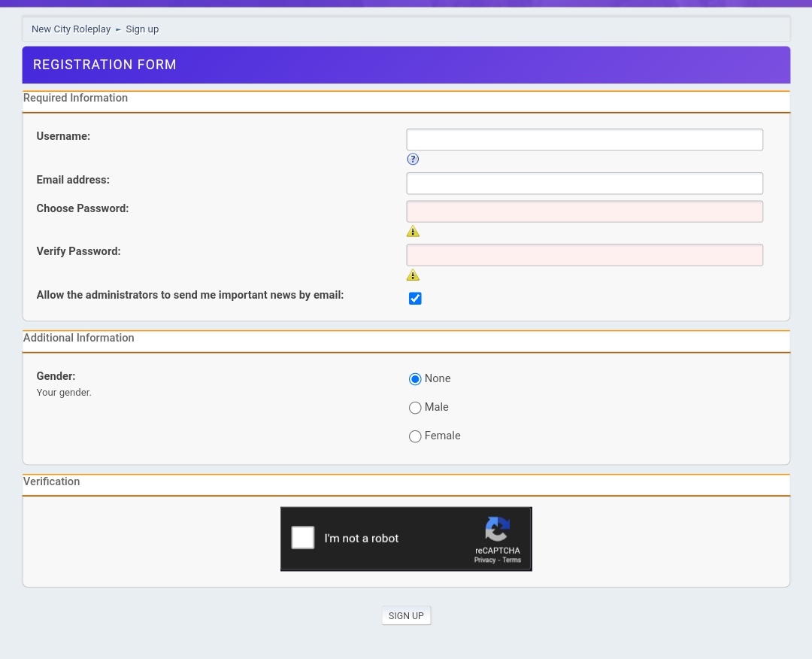Viewport: 812px width, 659px height.
Task: Click the Verification section heading
Action: 52,481
